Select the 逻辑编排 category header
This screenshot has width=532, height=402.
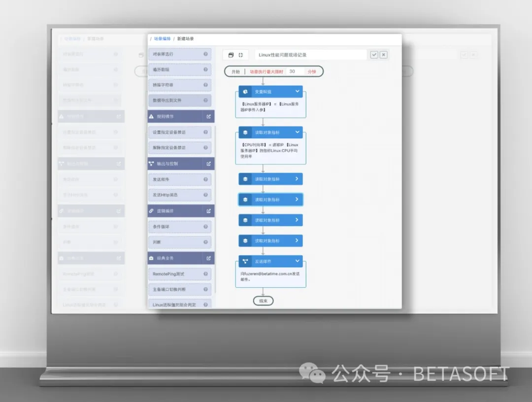(181, 211)
